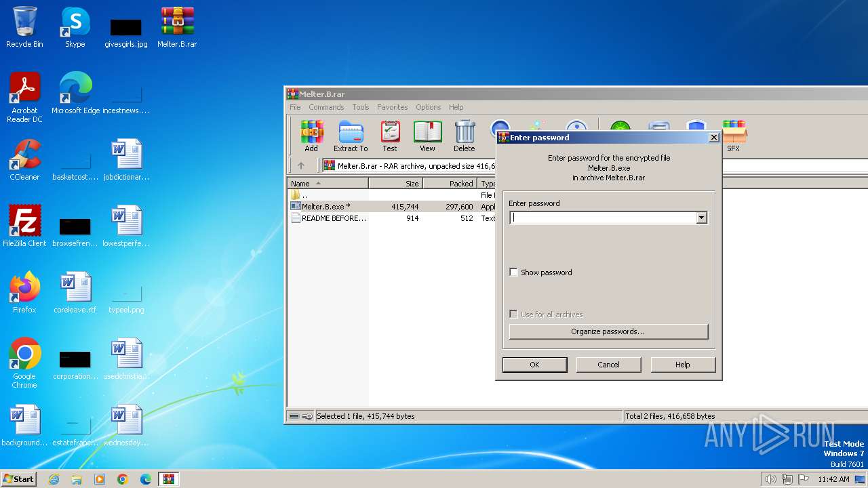868x488 pixels.
Task: Select the usedchristia desktop document
Action: (x=126, y=359)
